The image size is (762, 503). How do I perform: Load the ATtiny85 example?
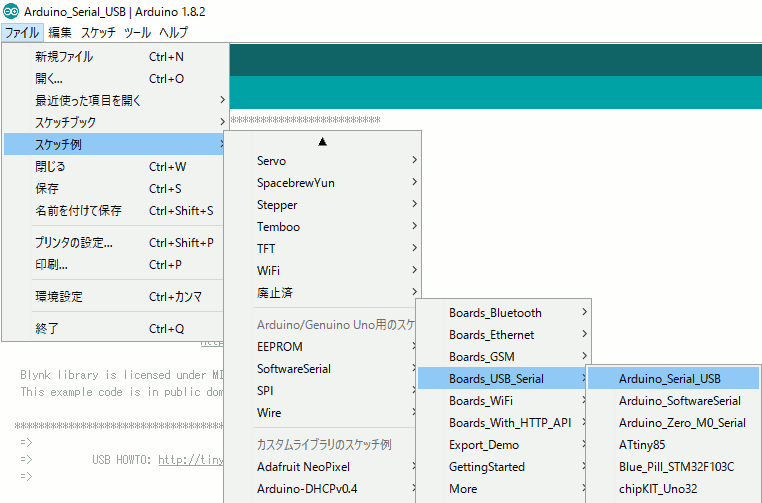point(673,445)
